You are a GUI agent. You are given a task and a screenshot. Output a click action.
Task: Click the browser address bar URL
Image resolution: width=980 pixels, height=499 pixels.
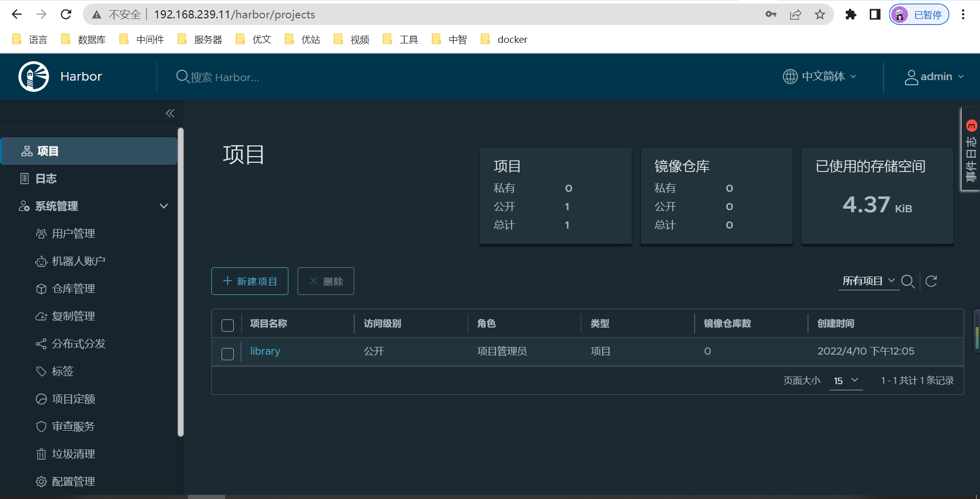pos(235,14)
